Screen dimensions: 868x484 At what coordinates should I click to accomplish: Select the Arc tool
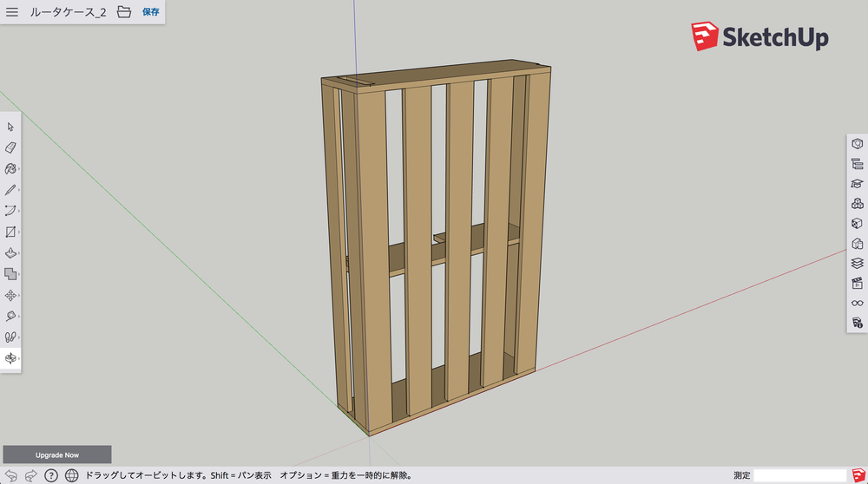(10, 211)
